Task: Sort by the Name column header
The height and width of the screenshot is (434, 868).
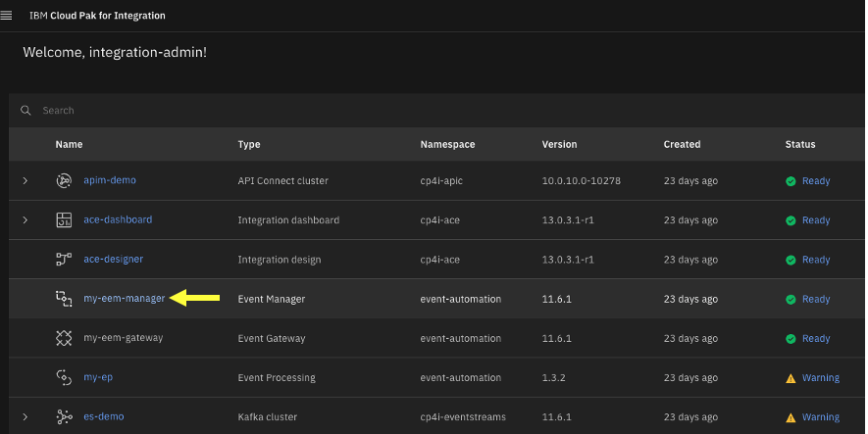Action: coord(69,144)
